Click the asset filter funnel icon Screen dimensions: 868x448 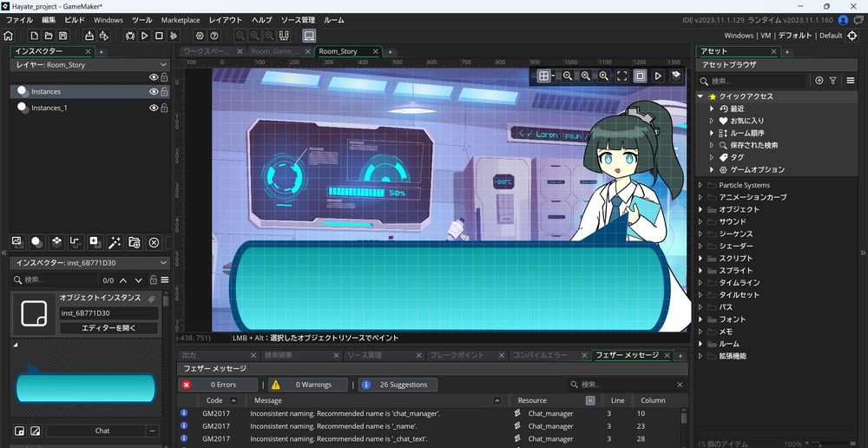pyautogui.click(x=832, y=81)
